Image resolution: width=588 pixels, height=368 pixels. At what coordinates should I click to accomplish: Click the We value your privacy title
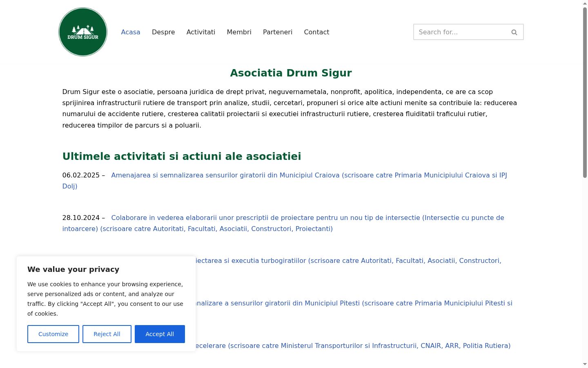[73, 269]
